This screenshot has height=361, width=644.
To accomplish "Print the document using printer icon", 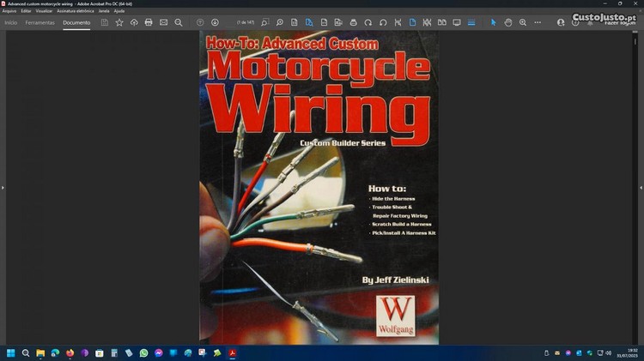I will (149, 22).
